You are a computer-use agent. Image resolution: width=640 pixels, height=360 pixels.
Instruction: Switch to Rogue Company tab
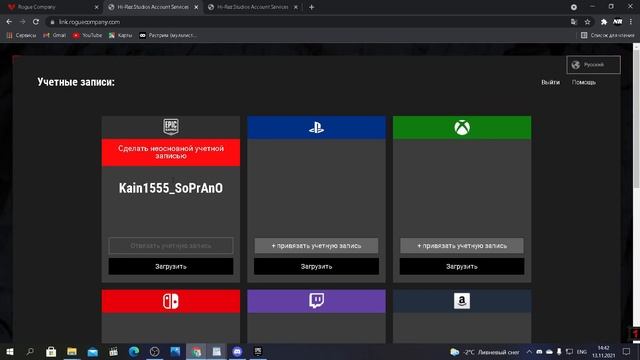click(x=51, y=7)
